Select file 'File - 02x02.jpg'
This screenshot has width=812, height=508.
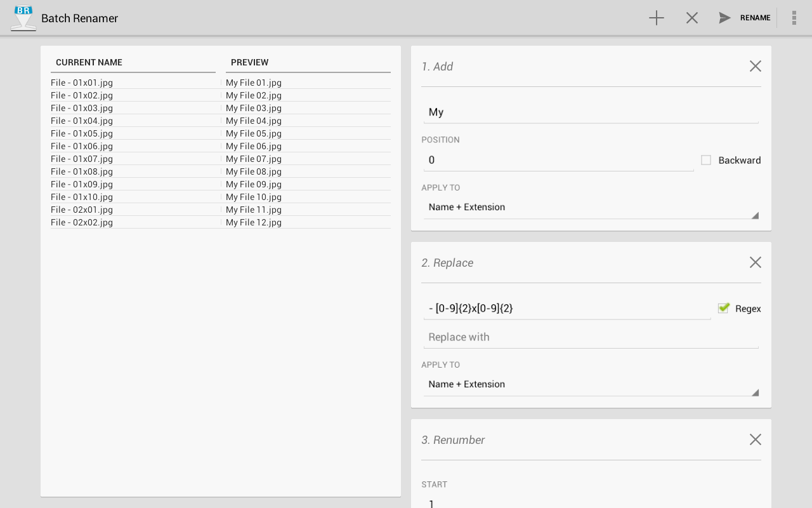pyautogui.click(x=82, y=222)
